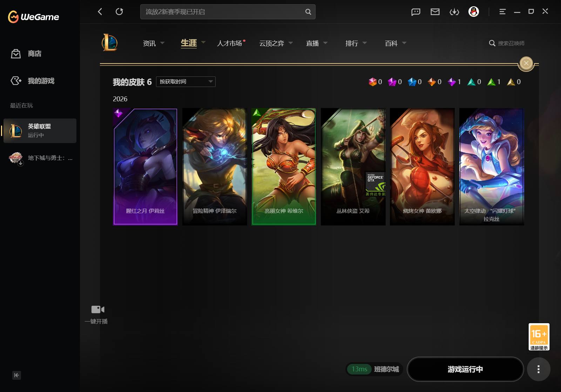Open the chat feedback icon
The height and width of the screenshot is (392, 561).
415,12
